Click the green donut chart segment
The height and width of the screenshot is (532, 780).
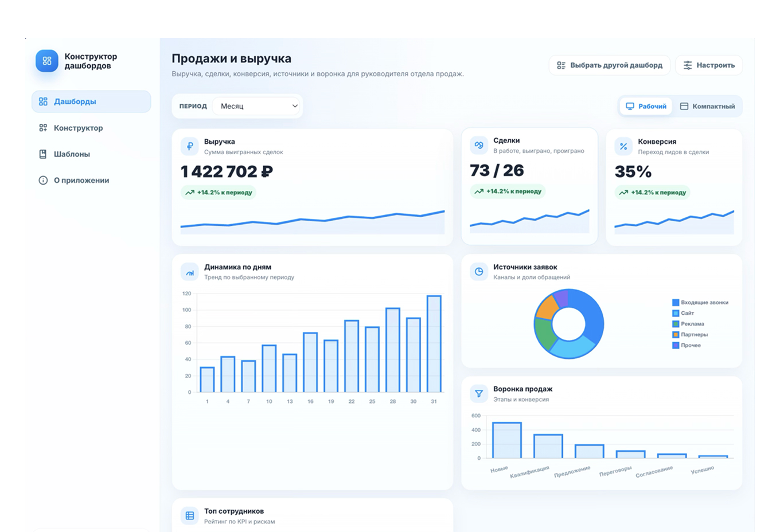click(x=544, y=333)
